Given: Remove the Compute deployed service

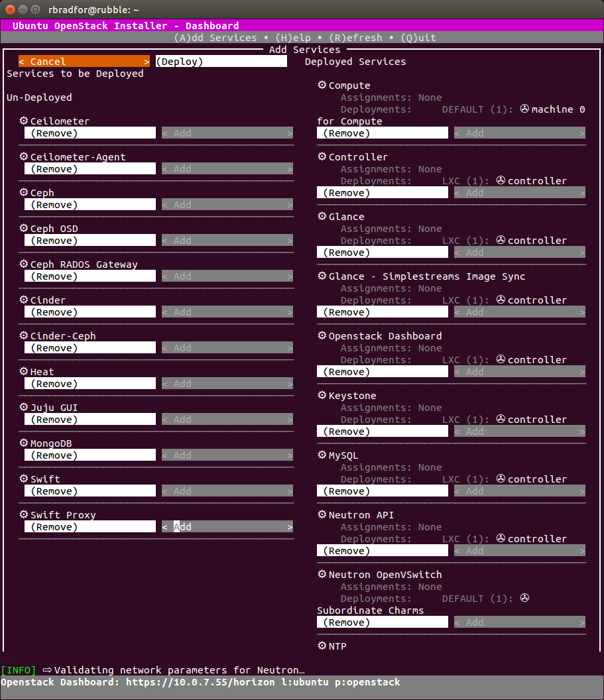Looking at the screenshot, I should 383,133.
